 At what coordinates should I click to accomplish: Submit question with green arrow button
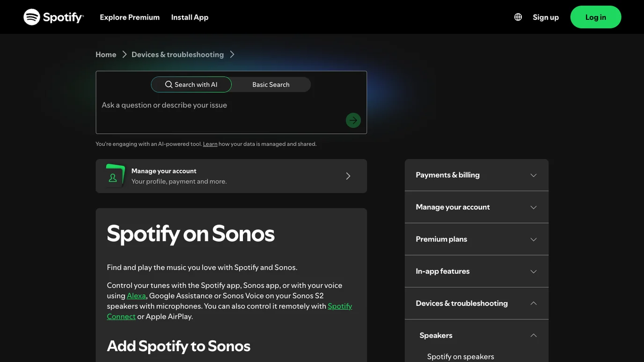pyautogui.click(x=353, y=120)
